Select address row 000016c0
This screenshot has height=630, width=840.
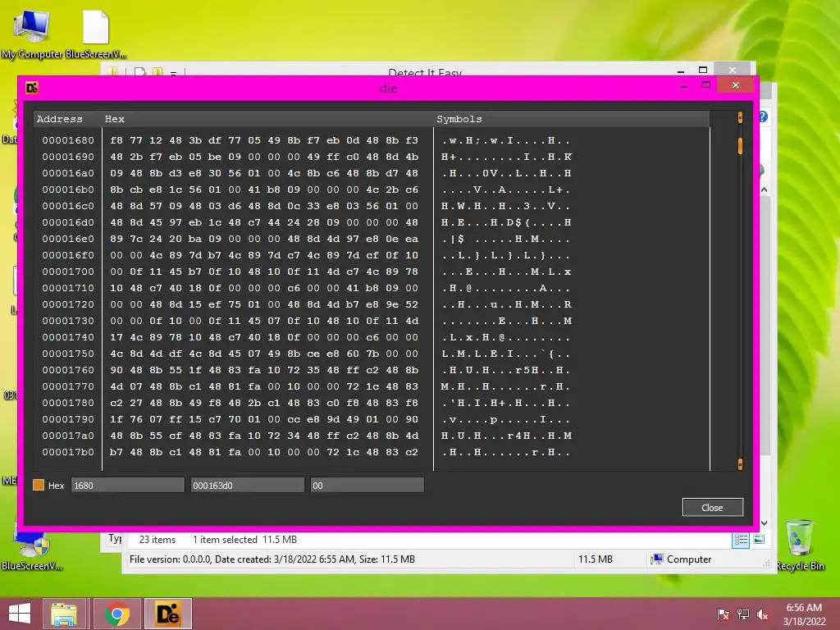(x=68, y=206)
